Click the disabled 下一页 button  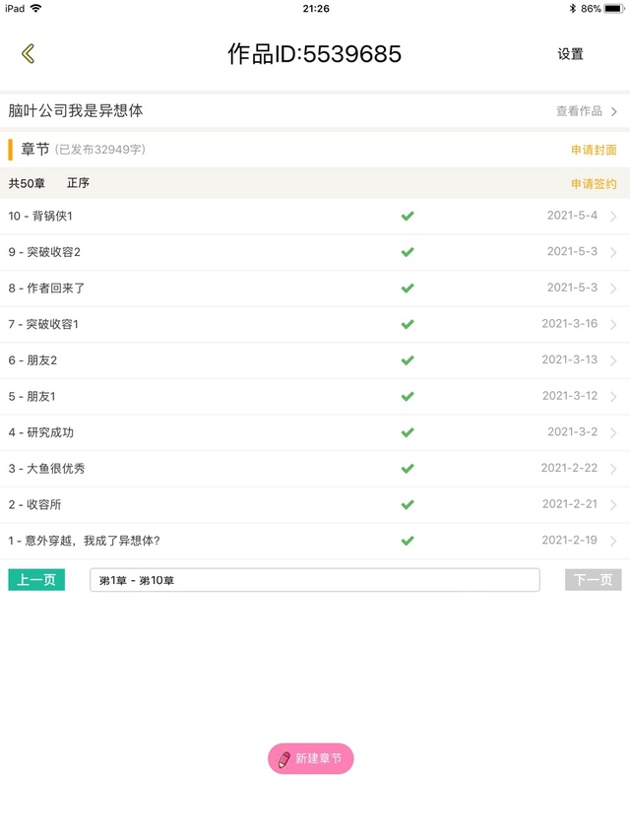[593, 580]
